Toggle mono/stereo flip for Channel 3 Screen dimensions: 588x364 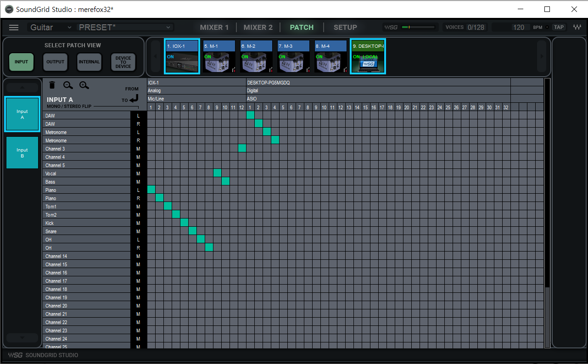(138, 149)
